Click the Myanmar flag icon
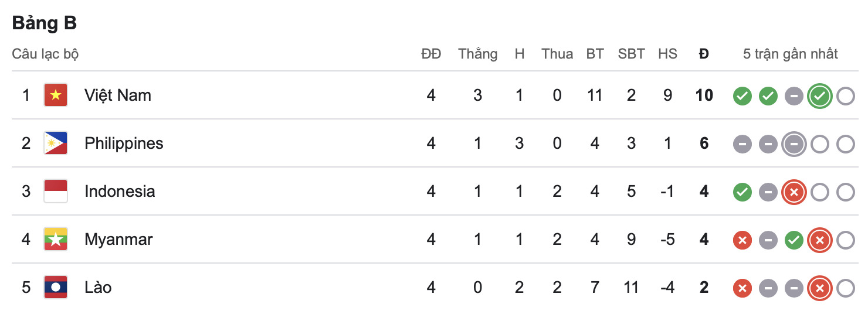Image resolution: width=868 pixels, height=314 pixels. tap(56, 240)
